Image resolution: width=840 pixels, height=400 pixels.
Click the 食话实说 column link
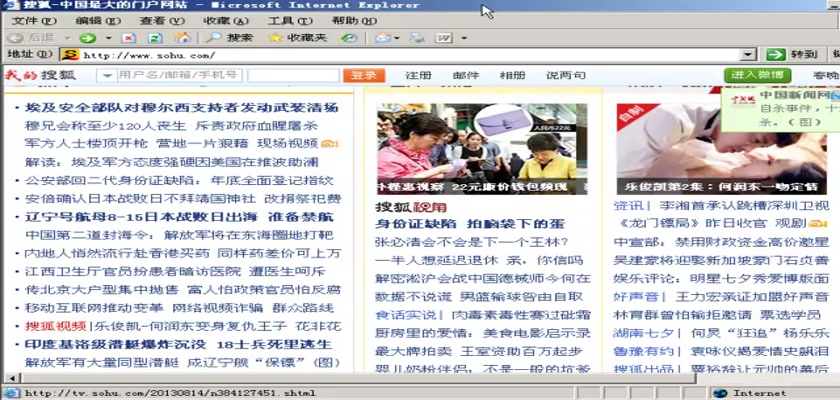406,314
